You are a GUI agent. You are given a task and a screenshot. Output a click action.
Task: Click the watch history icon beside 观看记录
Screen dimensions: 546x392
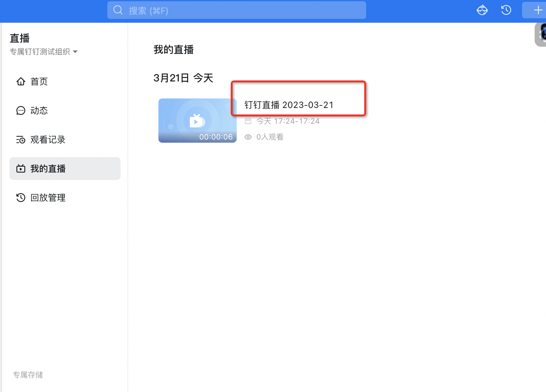[x=21, y=140]
